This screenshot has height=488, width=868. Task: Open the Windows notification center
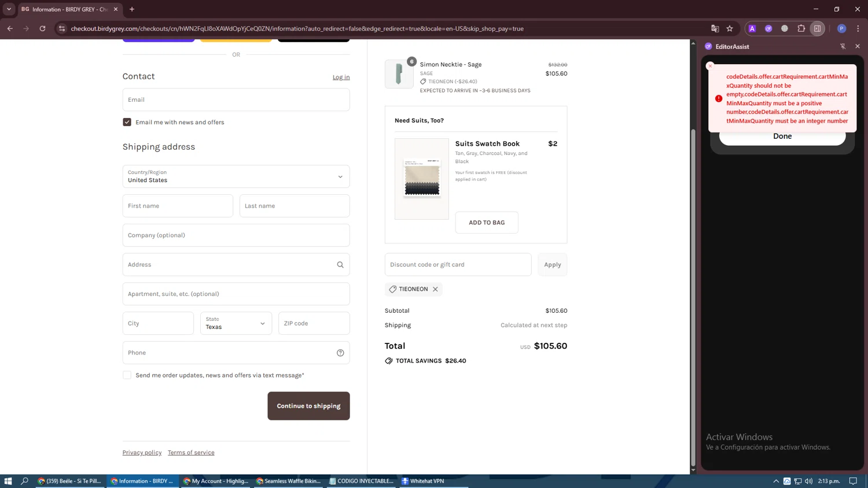coord(853,481)
